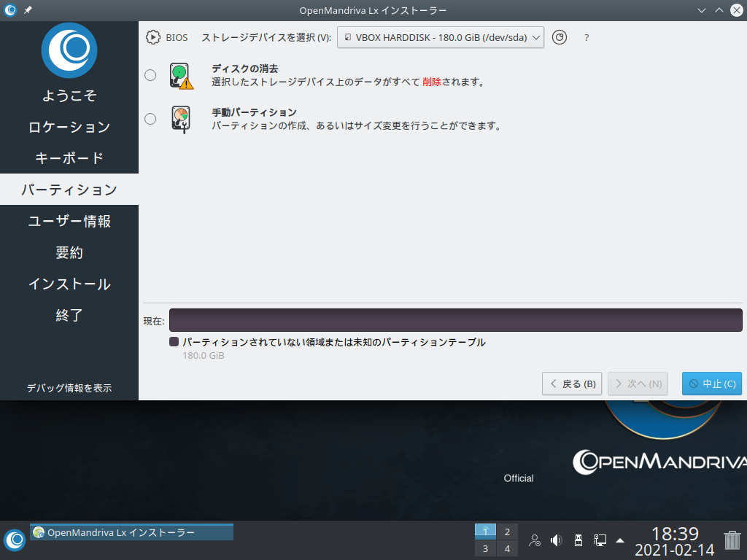This screenshot has width=747, height=560.
Task: Select the 終了 step in sidebar
Action: [x=69, y=315]
